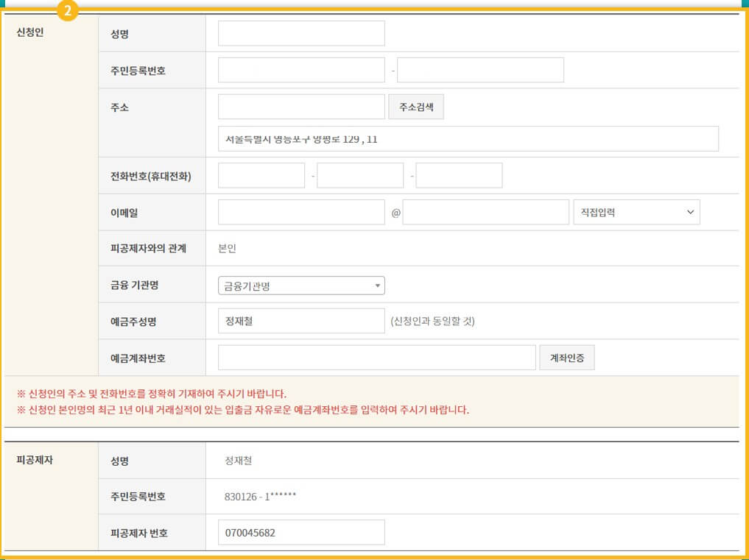Image resolution: width=749 pixels, height=560 pixels.
Task: Click the red notice about 예금계좌번호 입력
Action: pyautogui.click(x=243, y=410)
